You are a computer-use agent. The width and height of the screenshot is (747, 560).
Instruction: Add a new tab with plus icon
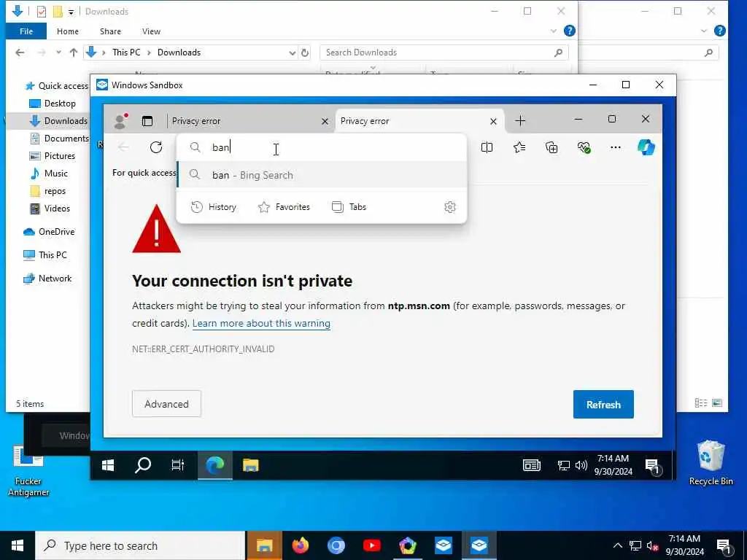tap(520, 121)
